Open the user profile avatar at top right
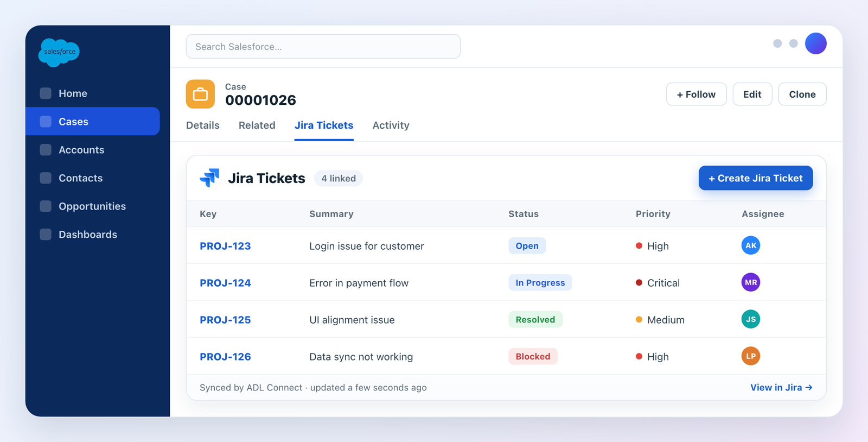 point(815,43)
